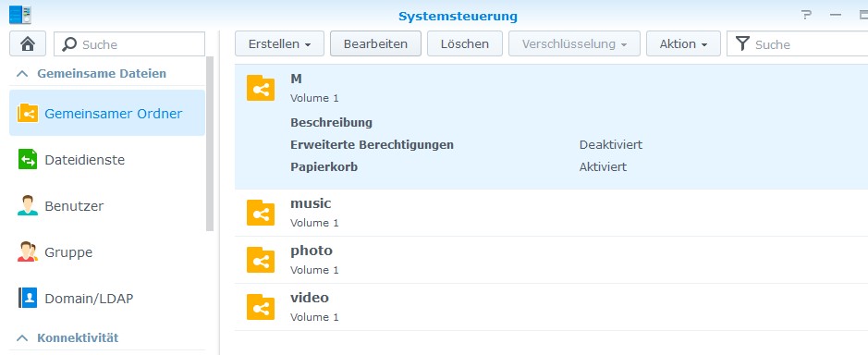Screen dimensions: 868x355
Task: Open the Verschlüsselung dropdown
Action: [x=574, y=43]
